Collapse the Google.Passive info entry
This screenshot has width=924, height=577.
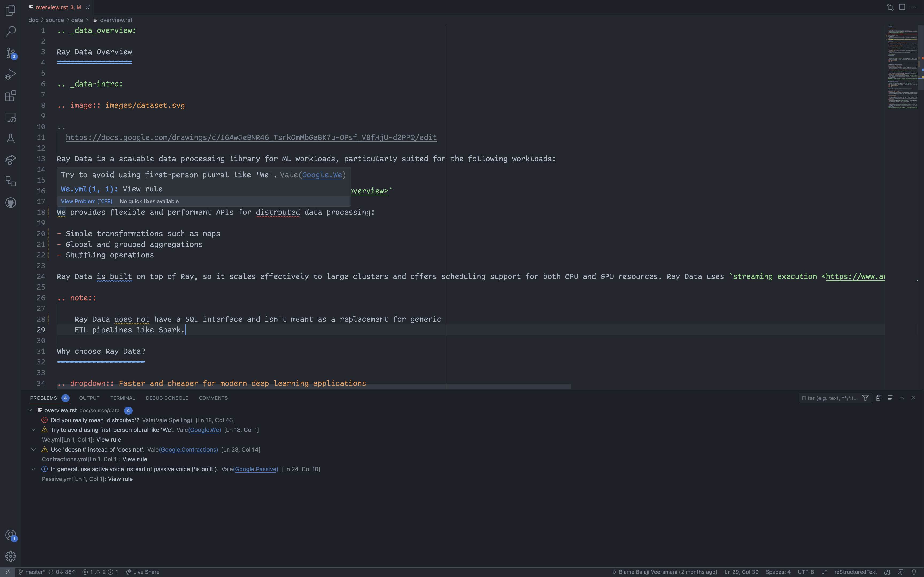point(34,469)
